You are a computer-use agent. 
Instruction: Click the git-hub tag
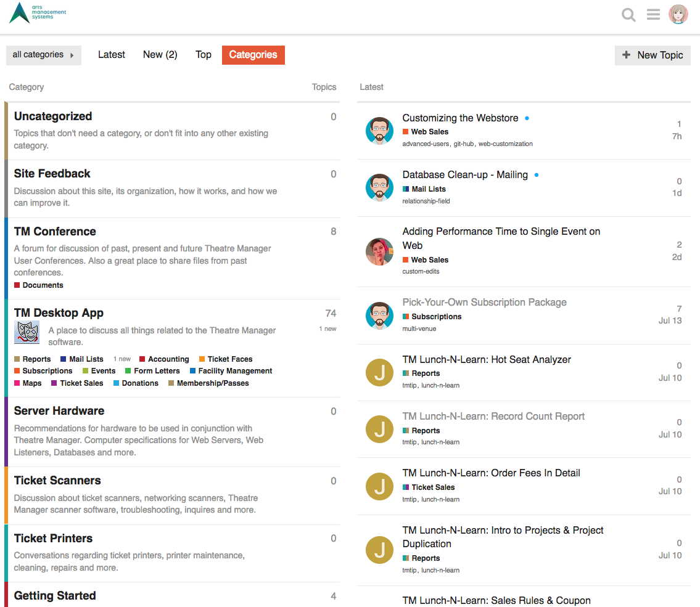tap(464, 144)
